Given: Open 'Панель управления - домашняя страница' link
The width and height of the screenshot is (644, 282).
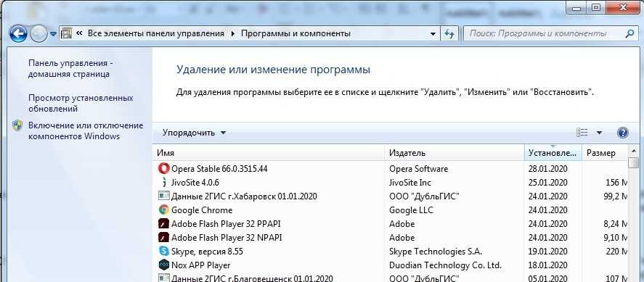Looking at the screenshot, I should tap(70, 69).
